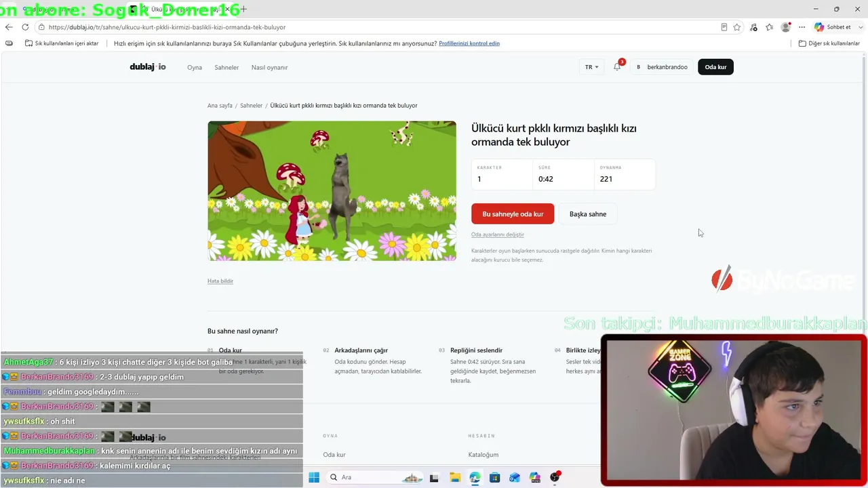Open the browser three-dot settings menu
The width and height of the screenshot is (868, 488).
point(802,27)
